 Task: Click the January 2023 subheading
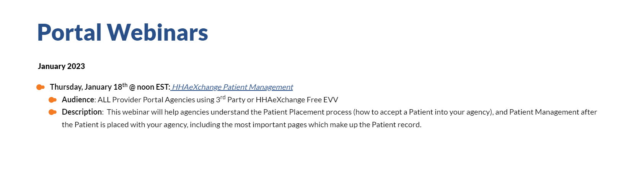pos(61,66)
